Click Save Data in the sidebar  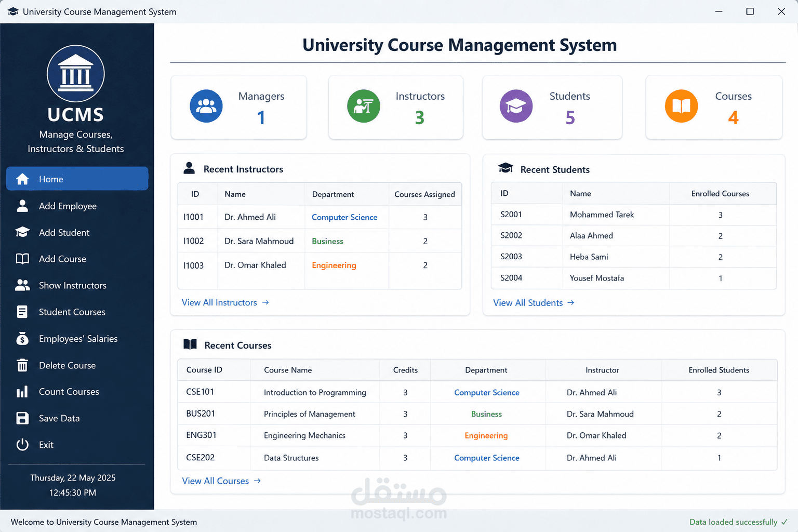coord(77,418)
